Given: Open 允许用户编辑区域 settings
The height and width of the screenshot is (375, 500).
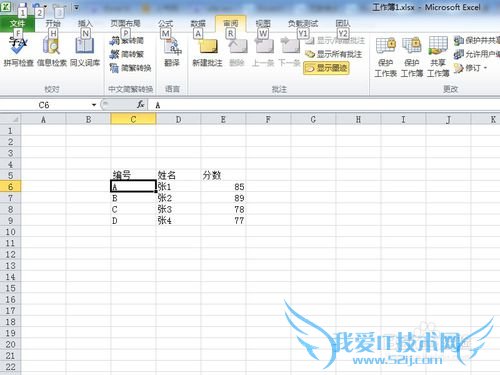Looking at the screenshot, I should 477,54.
